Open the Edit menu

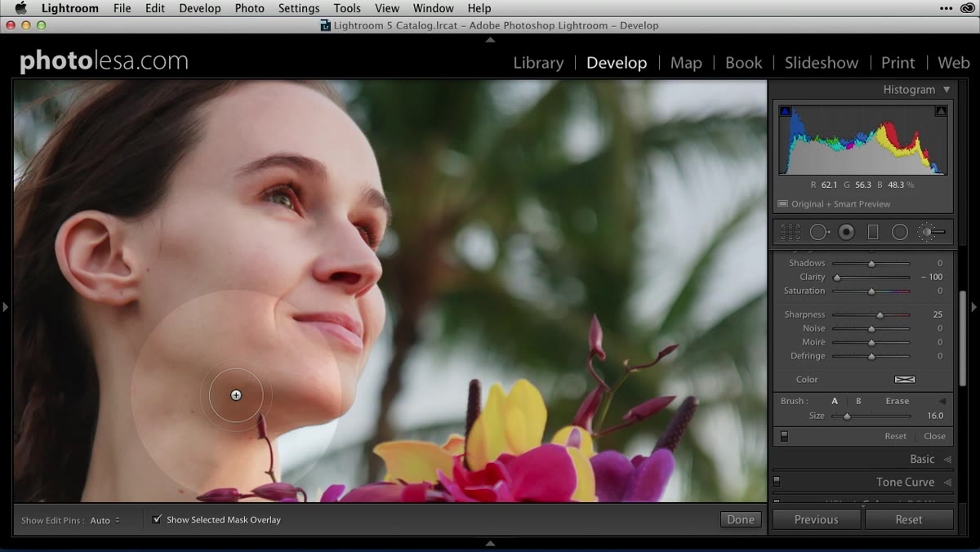155,8
